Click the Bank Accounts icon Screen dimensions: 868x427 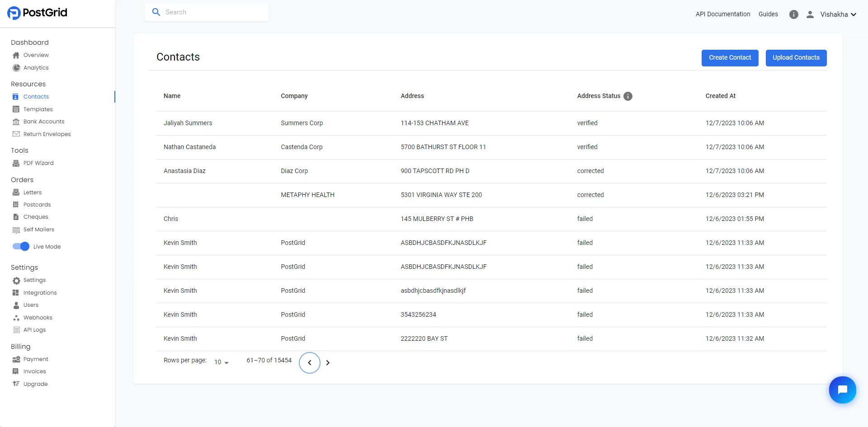coord(16,121)
